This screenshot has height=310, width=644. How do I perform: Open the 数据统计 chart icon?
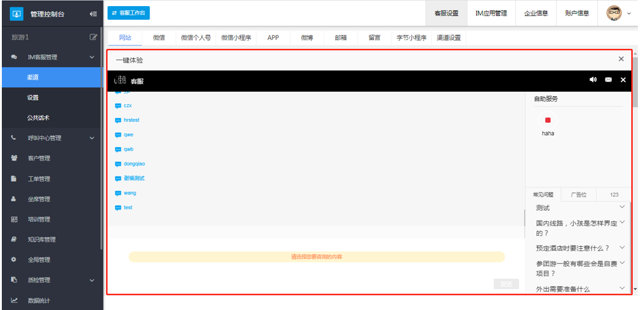click(14, 300)
